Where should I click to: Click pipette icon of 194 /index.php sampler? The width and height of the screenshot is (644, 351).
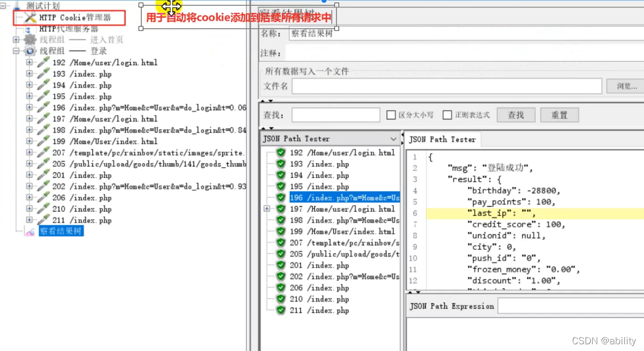point(44,85)
